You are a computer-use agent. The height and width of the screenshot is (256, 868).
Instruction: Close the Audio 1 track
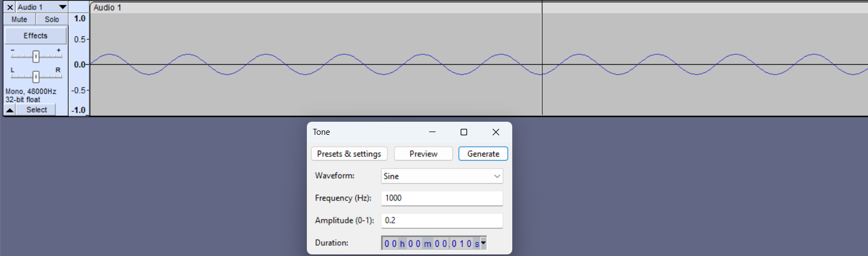tap(10, 7)
